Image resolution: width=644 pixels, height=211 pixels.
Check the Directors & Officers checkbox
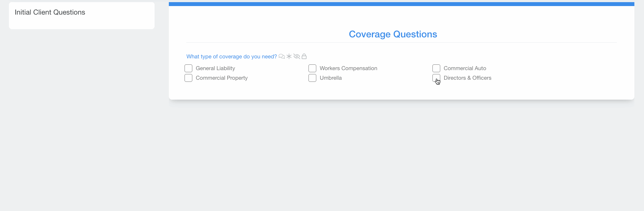436,78
